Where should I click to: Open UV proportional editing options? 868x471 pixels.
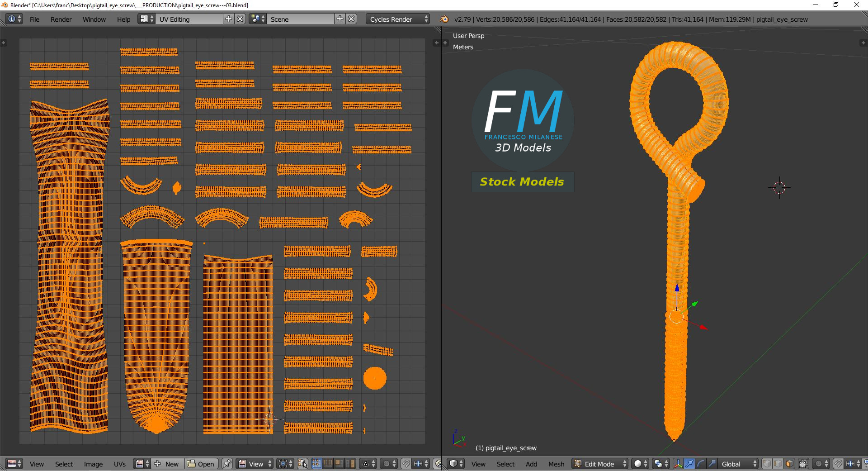point(389,464)
